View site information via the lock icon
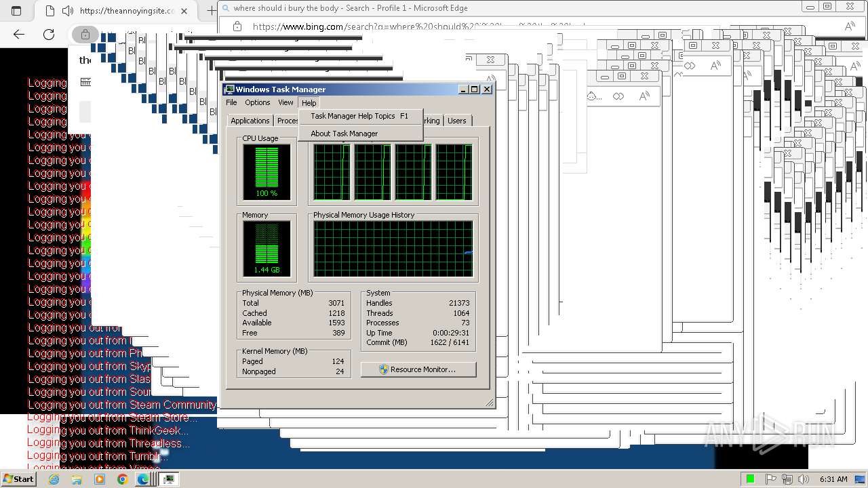 click(x=85, y=34)
